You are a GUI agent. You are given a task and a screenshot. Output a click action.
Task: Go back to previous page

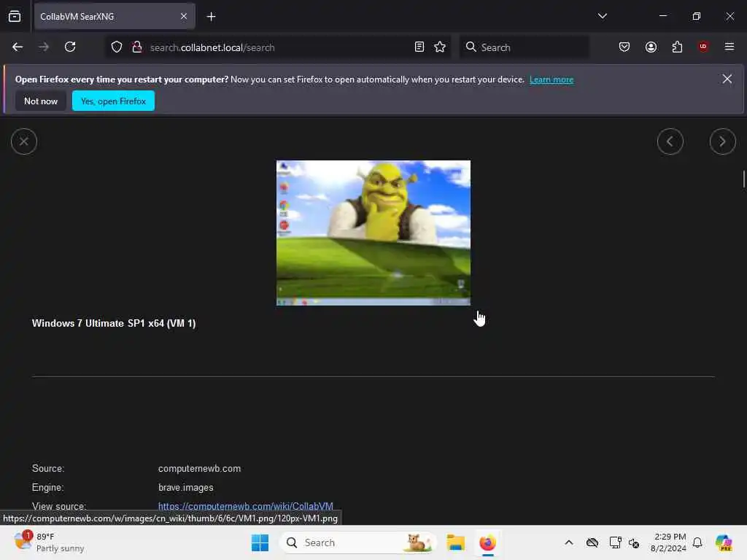point(18,47)
